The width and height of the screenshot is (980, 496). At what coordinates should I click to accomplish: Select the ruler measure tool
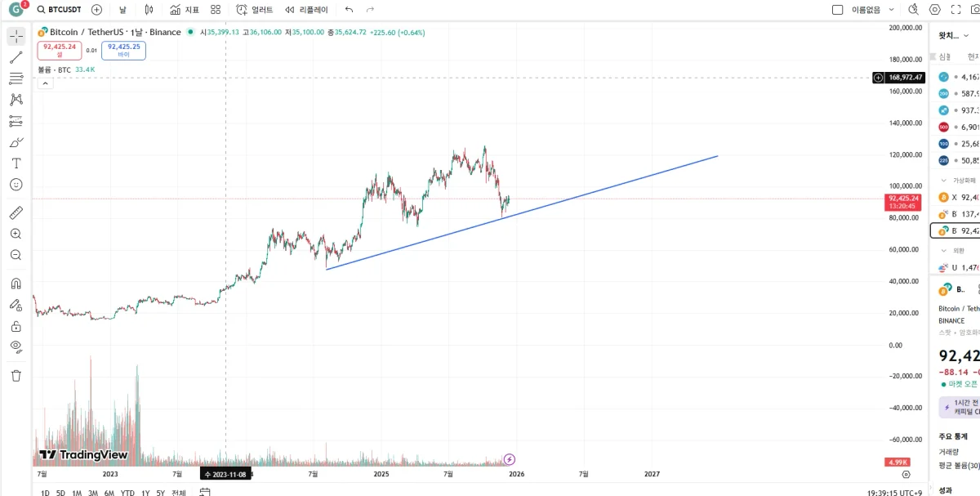tap(16, 212)
